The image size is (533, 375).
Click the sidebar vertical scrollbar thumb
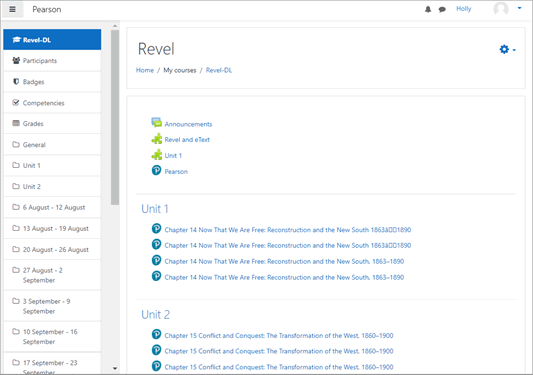[x=115, y=117]
